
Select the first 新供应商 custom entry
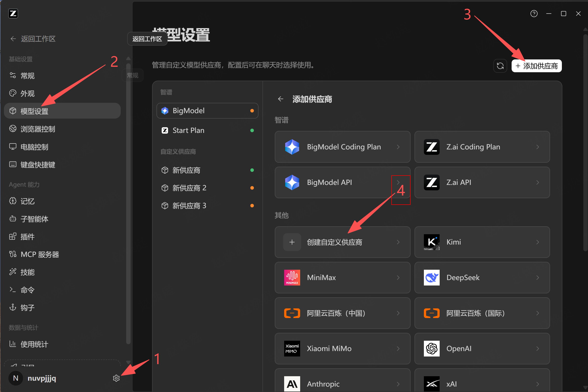click(x=208, y=170)
